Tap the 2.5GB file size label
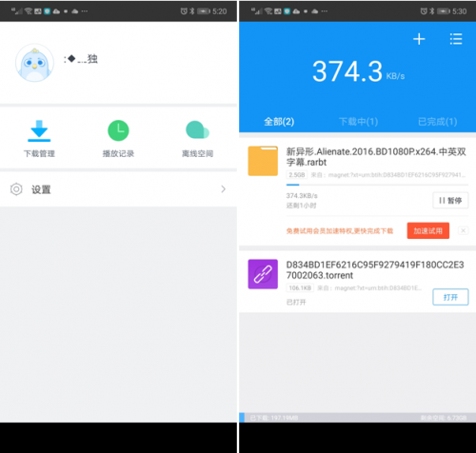 297,175
